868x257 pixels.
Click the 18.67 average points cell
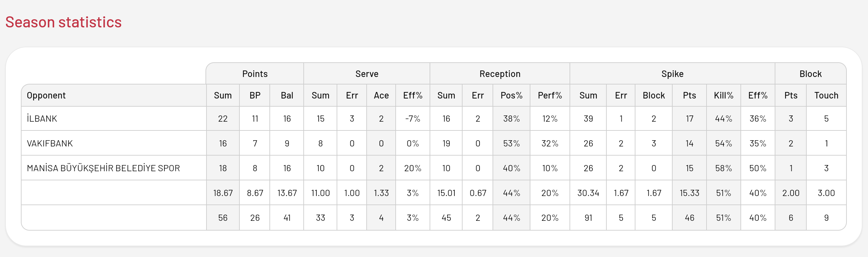coord(223,193)
